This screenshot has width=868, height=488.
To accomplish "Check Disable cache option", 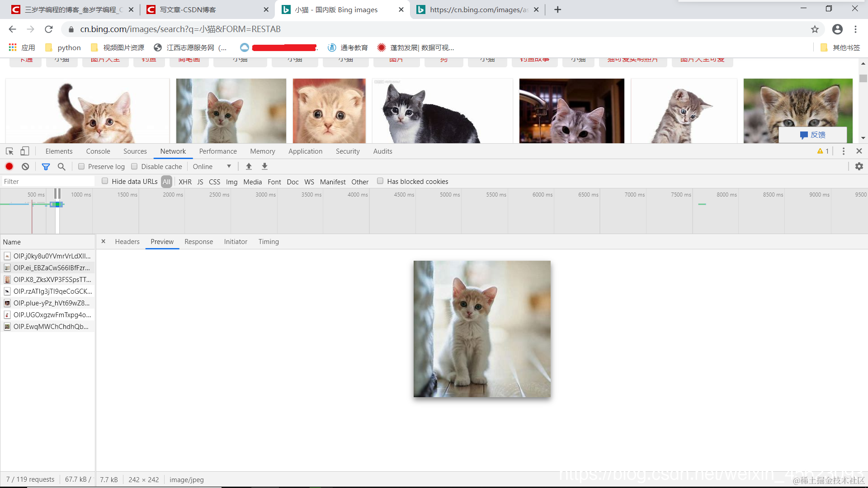I will click(134, 166).
